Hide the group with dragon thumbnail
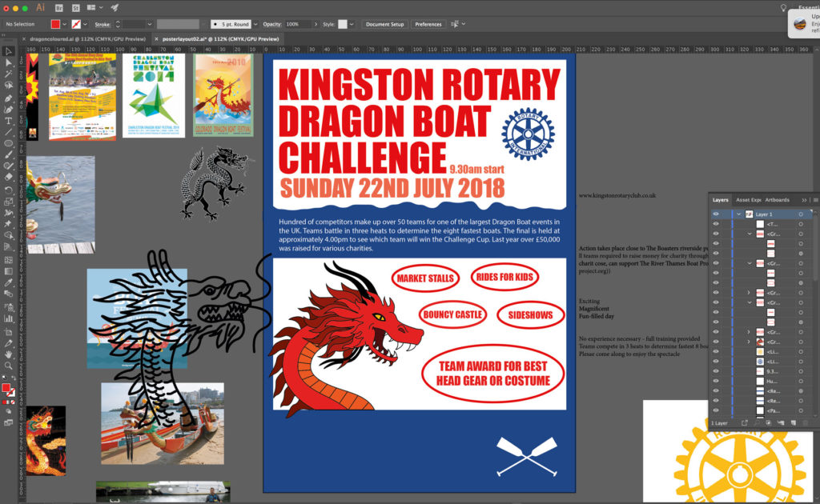The image size is (820, 504). [x=716, y=342]
